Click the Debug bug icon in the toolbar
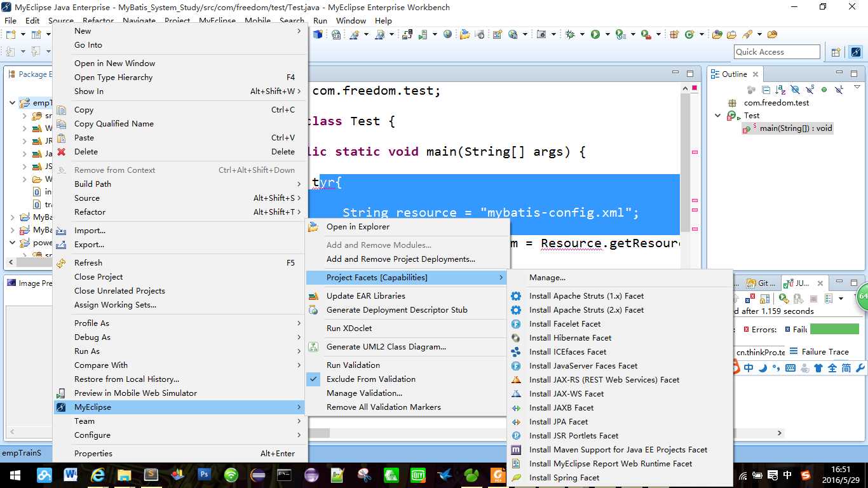The height and width of the screenshot is (488, 868). [x=569, y=34]
